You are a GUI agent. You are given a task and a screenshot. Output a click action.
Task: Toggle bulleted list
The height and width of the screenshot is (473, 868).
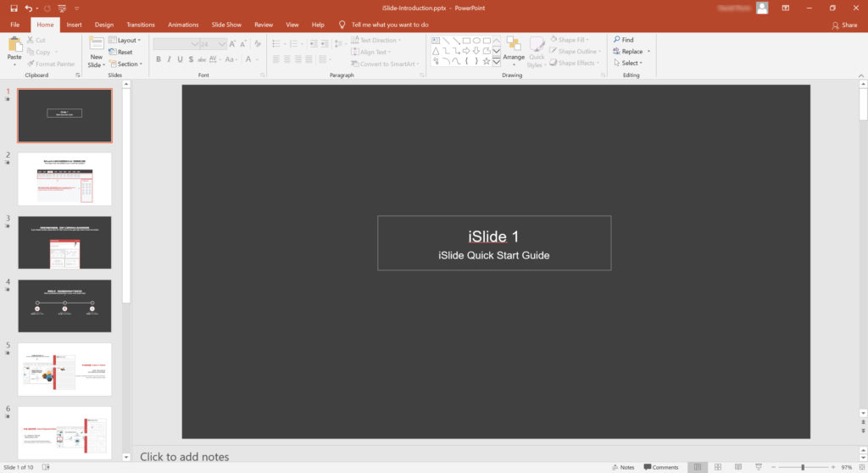(x=276, y=44)
